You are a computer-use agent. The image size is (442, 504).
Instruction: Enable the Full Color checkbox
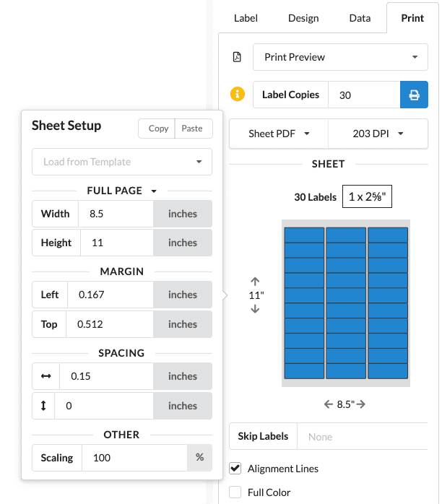235,492
